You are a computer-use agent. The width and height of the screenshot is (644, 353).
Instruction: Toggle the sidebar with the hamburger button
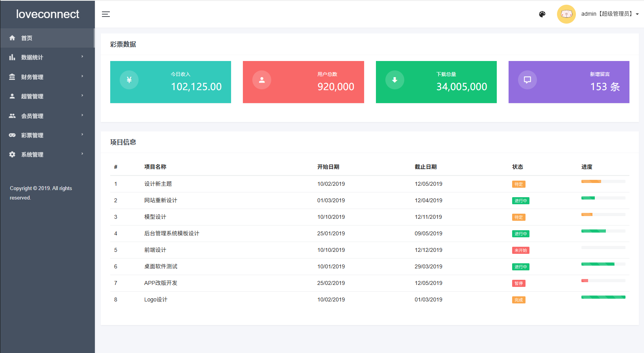pyautogui.click(x=106, y=14)
